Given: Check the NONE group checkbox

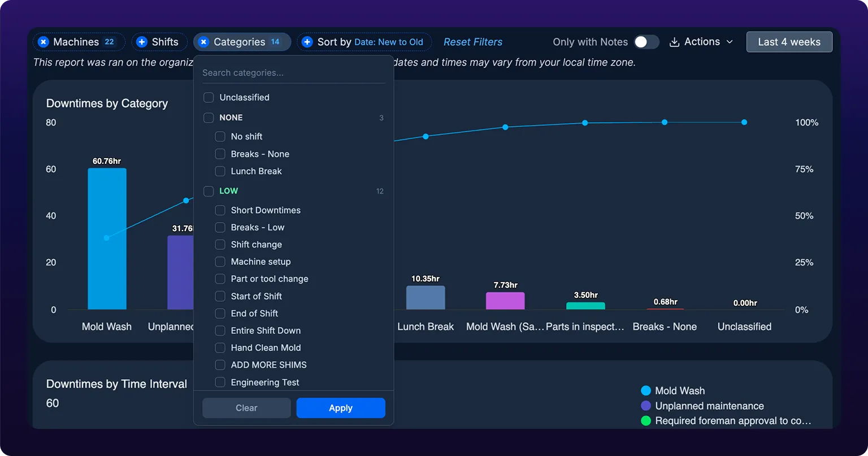Looking at the screenshot, I should [x=209, y=118].
